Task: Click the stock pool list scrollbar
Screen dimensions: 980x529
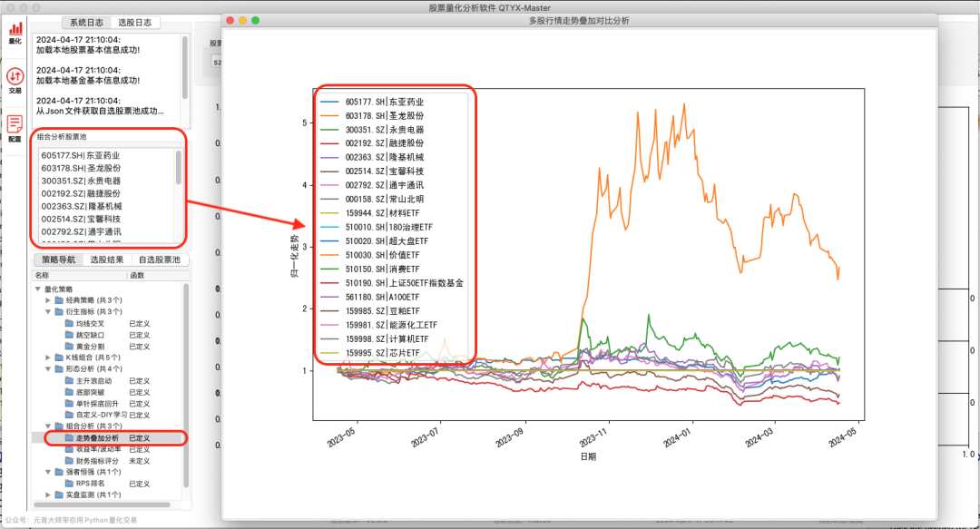Action: click(179, 167)
